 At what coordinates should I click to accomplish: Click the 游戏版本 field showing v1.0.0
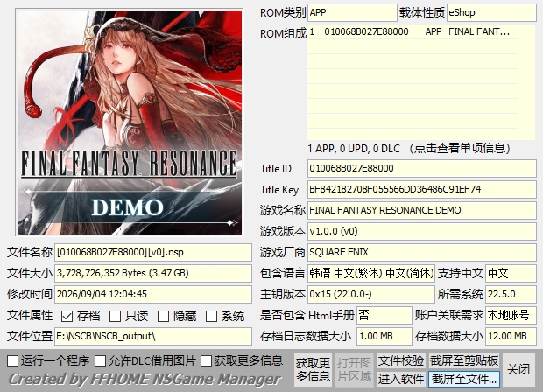tap(422, 231)
